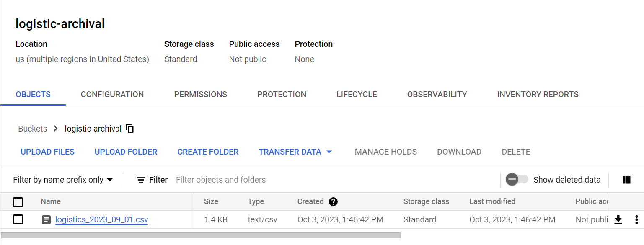Select the checkbox for logistics_2023_09_01.csv
Screen dimensions: 644x245
[x=18, y=219]
